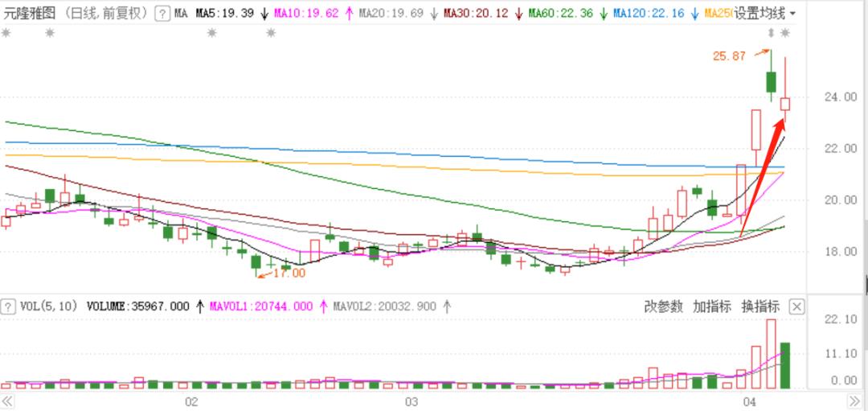
Task: Click the MAVOL1:20744.000 value
Action: click(261, 306)
